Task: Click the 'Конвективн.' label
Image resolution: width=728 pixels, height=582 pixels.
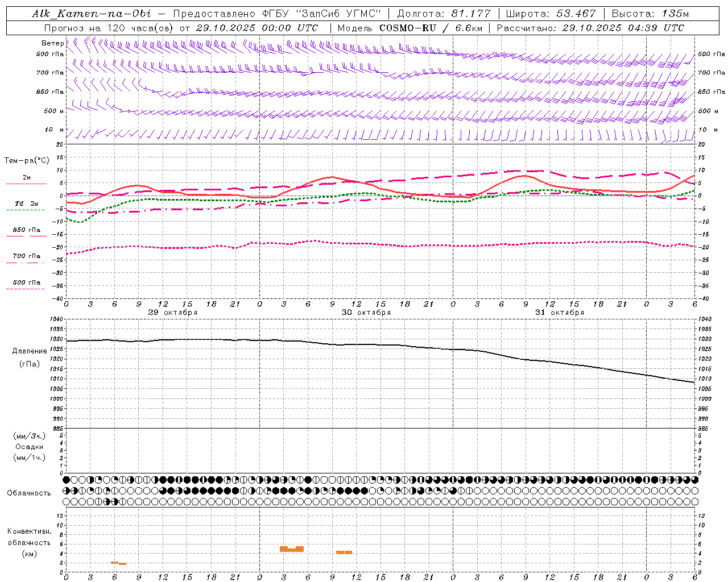Action: 30,531
